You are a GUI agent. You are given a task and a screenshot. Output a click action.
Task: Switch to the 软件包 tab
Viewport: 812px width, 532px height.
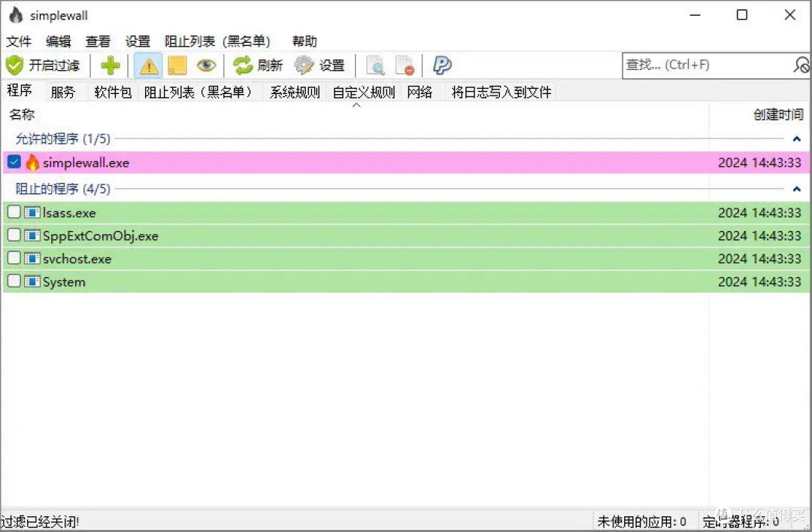(113, 93)
